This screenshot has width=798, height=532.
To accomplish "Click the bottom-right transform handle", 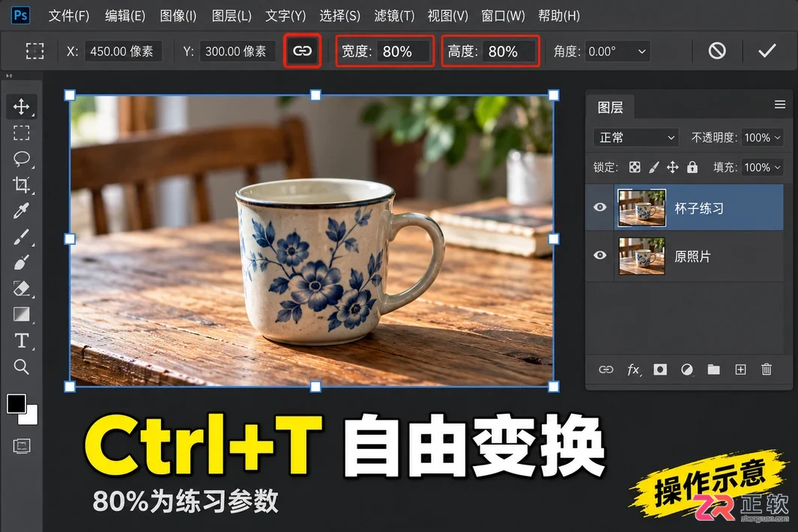I will click(554, 387).
